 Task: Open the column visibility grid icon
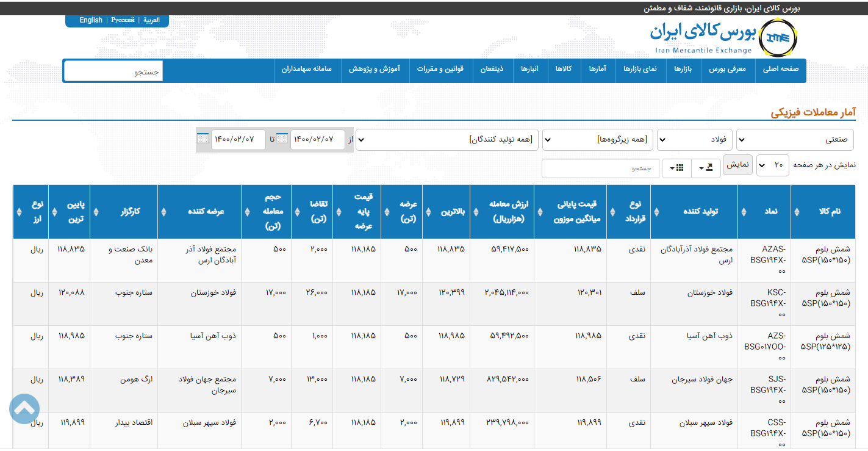677,168
